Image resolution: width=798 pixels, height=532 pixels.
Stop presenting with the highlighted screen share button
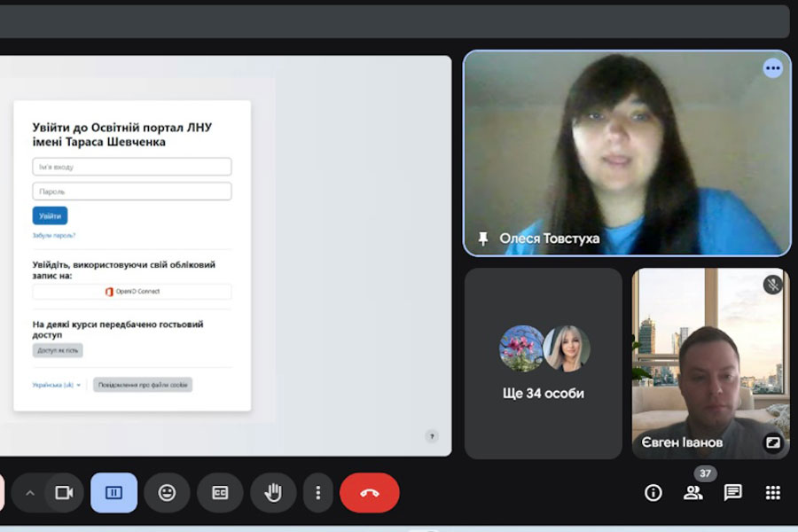tap(113, 492)
